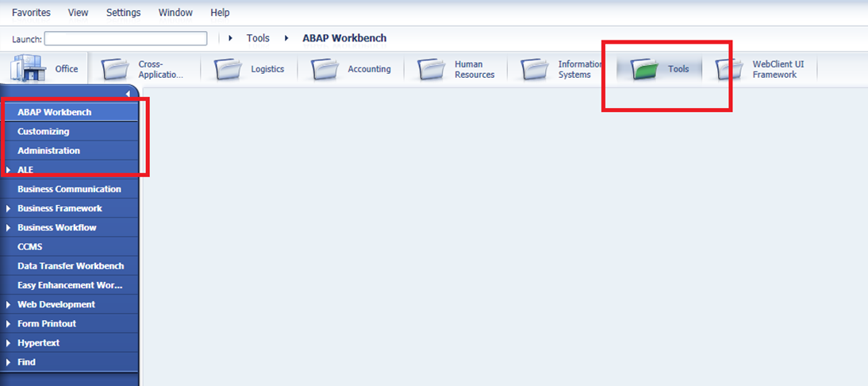Expand the Hypertext node
The image size is (868, 386).
click(8, 343)
